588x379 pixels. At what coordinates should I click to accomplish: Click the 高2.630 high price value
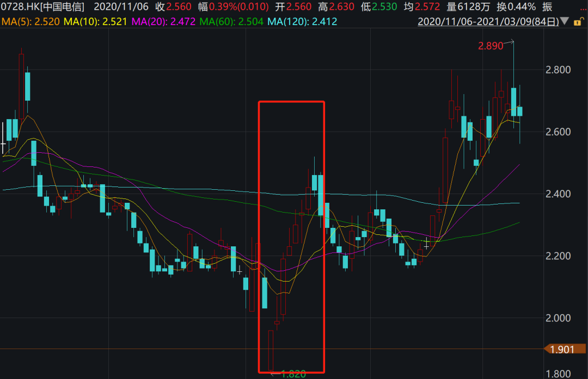[336, 7]
